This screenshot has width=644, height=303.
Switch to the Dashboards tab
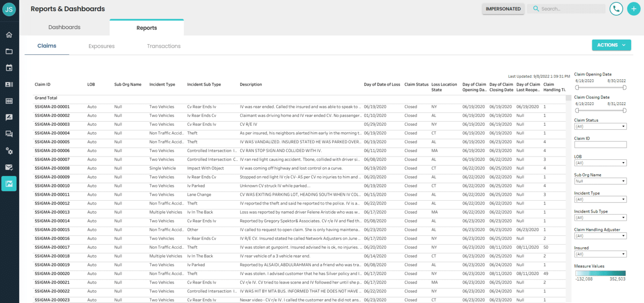pos(64,27)
